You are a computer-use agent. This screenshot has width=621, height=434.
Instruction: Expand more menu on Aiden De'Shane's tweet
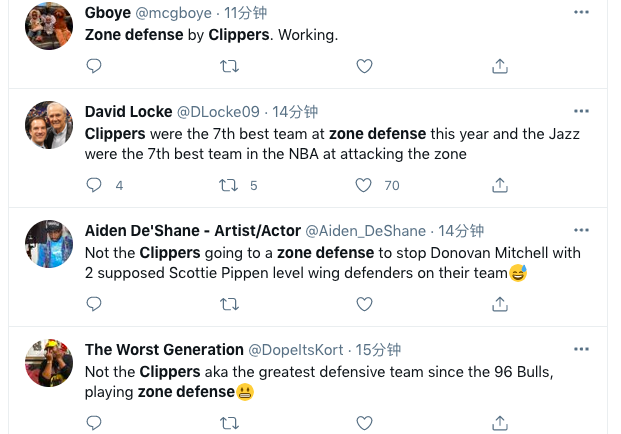pos(581,230)
